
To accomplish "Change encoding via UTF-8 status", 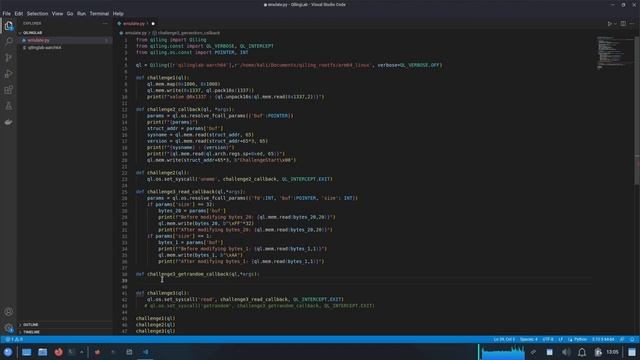I will coord(548,340).
